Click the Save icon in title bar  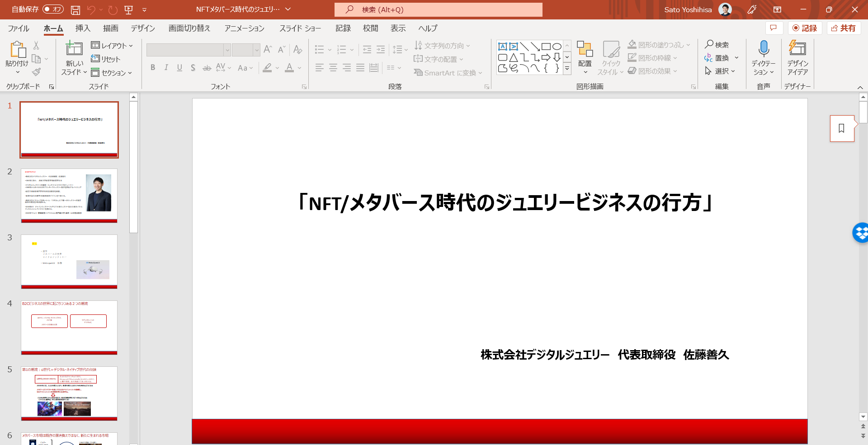point(75,9)
